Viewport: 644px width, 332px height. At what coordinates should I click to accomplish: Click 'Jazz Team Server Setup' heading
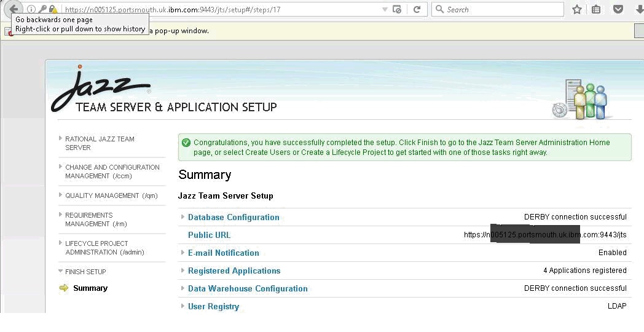(226, 196)
